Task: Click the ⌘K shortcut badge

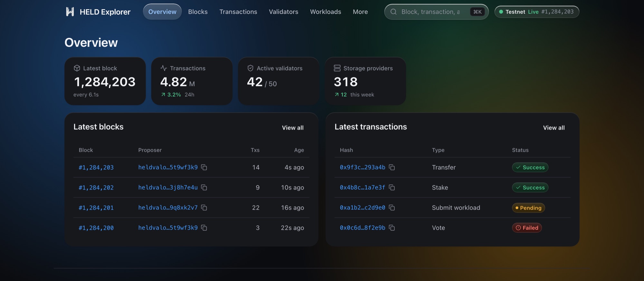Action: coord(478,12)
